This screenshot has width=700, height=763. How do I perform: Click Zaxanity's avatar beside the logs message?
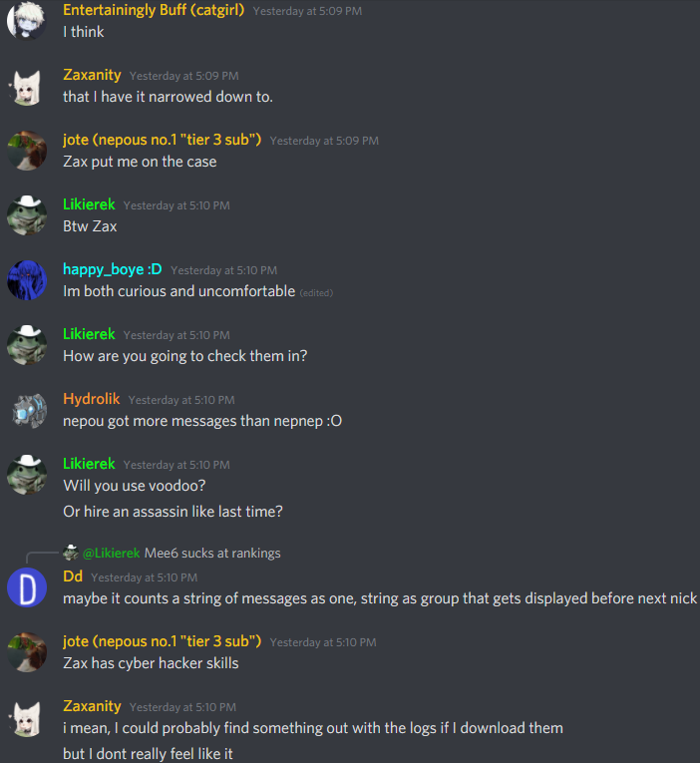click(x=27, y=717)
